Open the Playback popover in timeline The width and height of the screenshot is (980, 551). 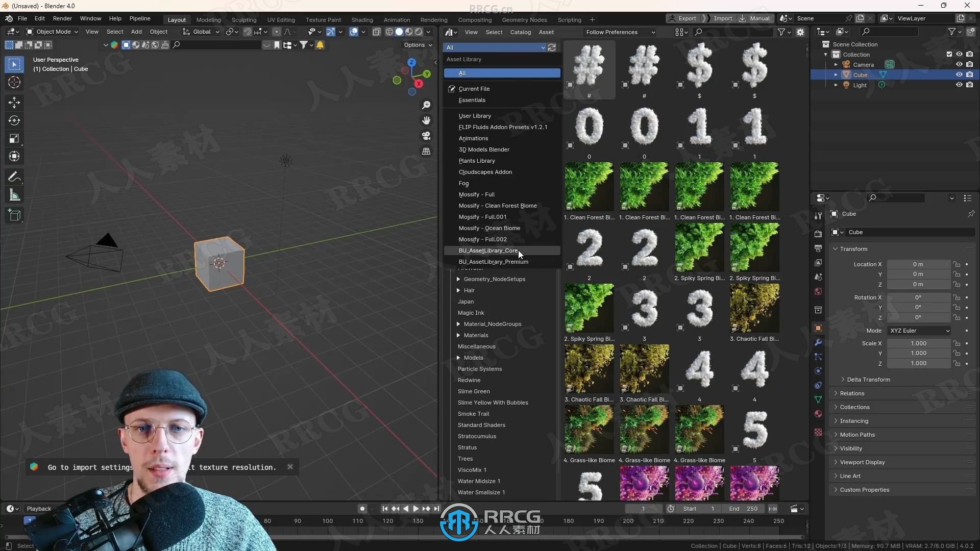(39, 509)
